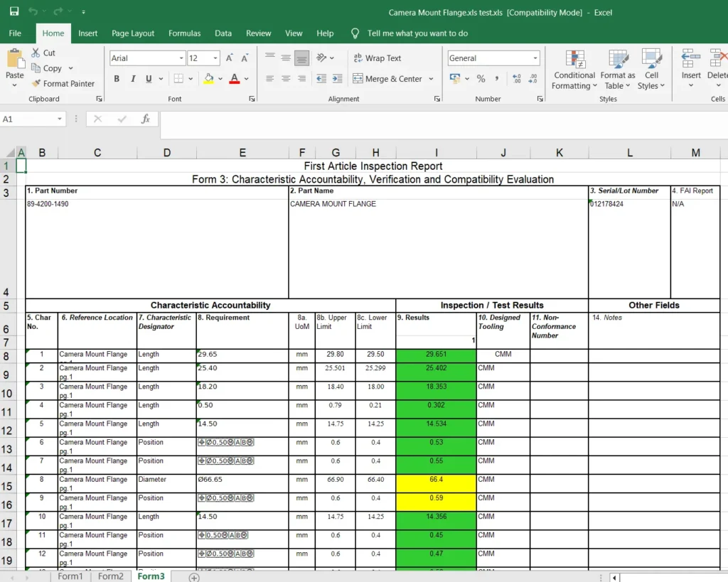
Task: Toggle center alignment
Action: click(285, 79)
